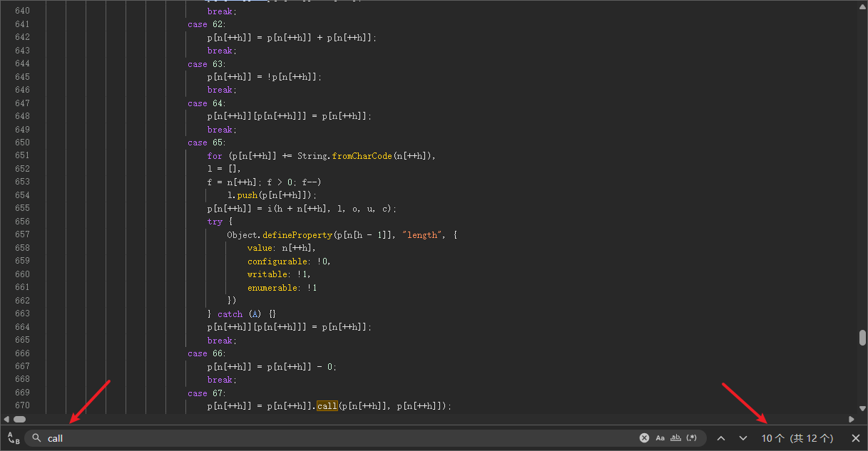Set a breakpoint on line number 657
The height and width of the screenshot is (451, 868).
[22, 234]
